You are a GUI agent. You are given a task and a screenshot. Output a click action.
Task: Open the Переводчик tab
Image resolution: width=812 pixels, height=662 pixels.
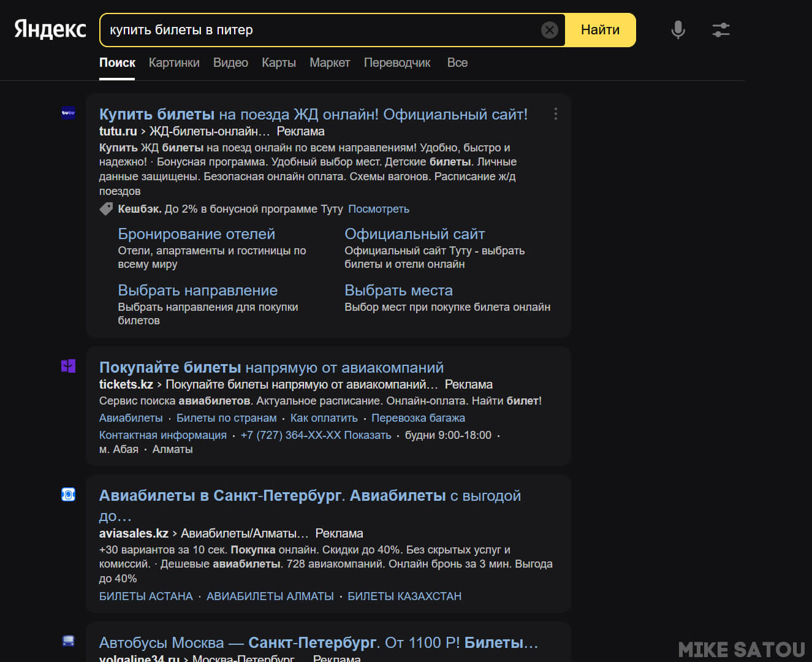point(397,63)
